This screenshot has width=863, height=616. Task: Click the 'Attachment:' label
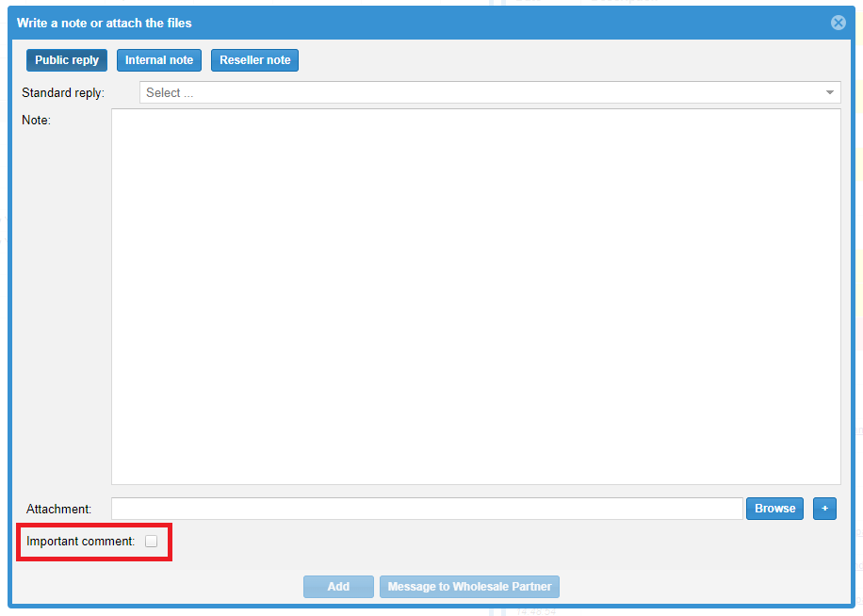[58, 509]
